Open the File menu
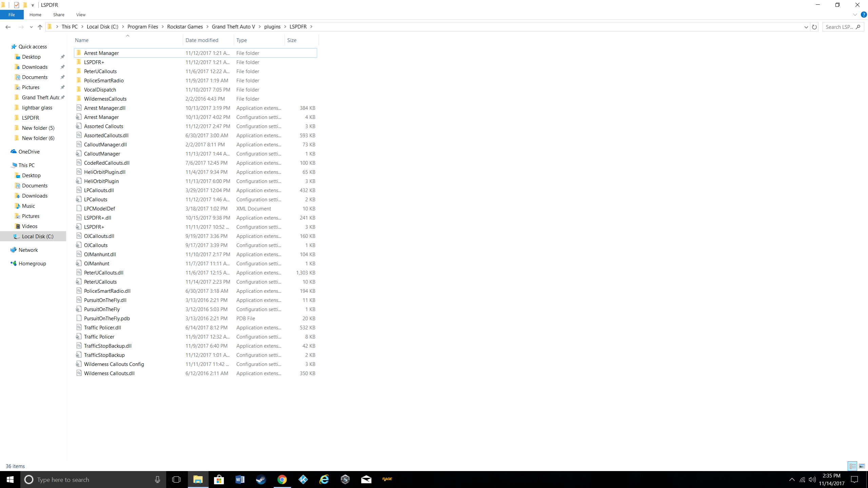868x488 pixels. pos(12,15)
